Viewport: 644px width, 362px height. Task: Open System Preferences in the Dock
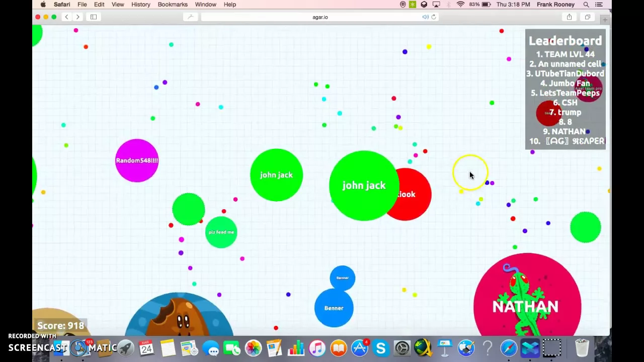(x=403, y=348)
